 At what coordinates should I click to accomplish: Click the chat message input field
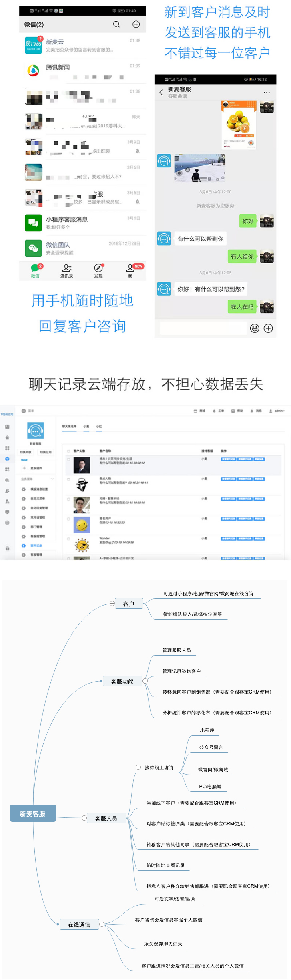[x=203, y=328]
